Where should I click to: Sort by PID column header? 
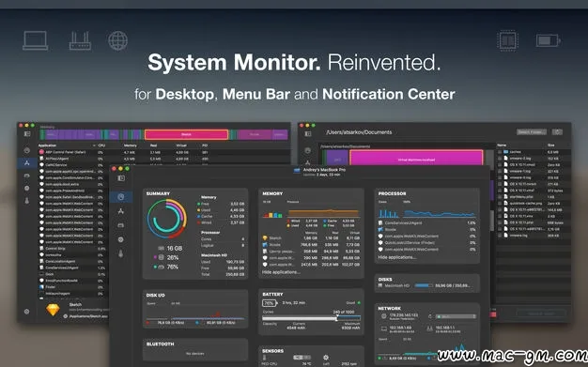point(205,145)
